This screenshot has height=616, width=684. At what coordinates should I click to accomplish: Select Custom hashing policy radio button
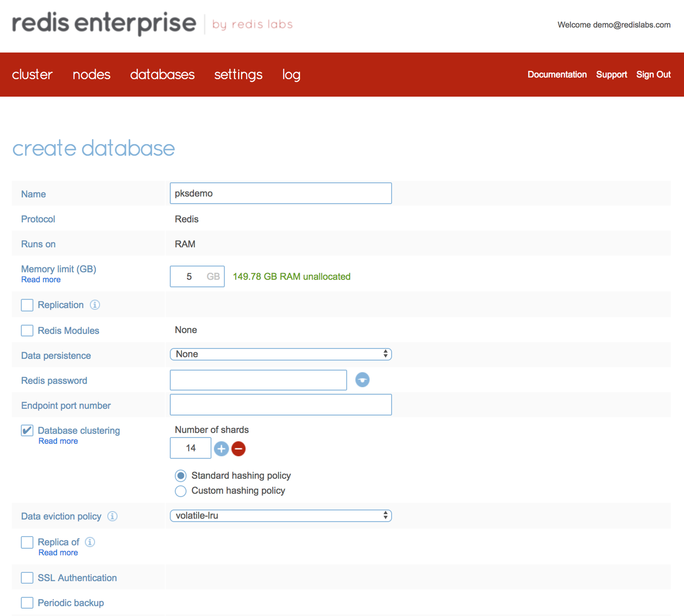tap(181, 491)
